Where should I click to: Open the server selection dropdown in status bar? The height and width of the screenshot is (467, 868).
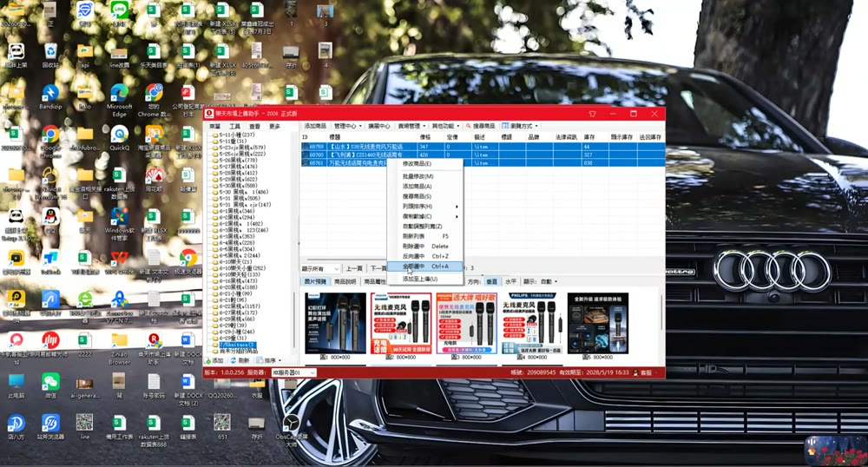[293, 373]
